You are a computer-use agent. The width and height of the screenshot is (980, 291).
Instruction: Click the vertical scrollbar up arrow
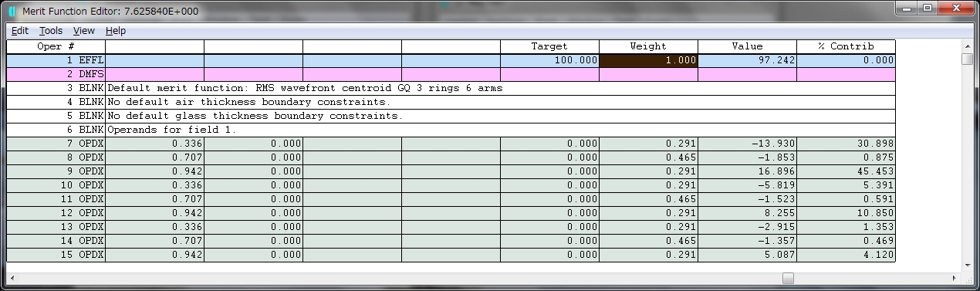[x=967, y=46]
